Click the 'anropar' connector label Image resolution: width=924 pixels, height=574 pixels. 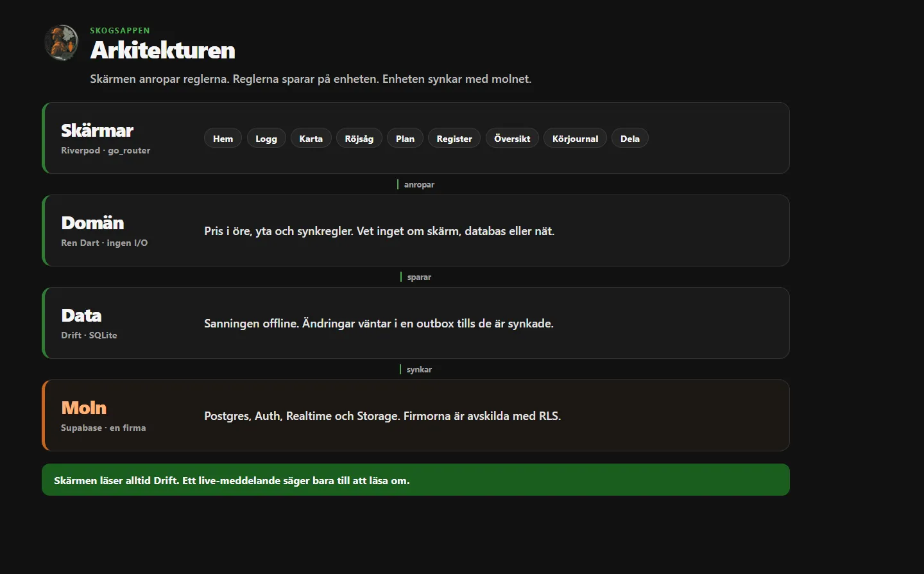tap(419, 184)
